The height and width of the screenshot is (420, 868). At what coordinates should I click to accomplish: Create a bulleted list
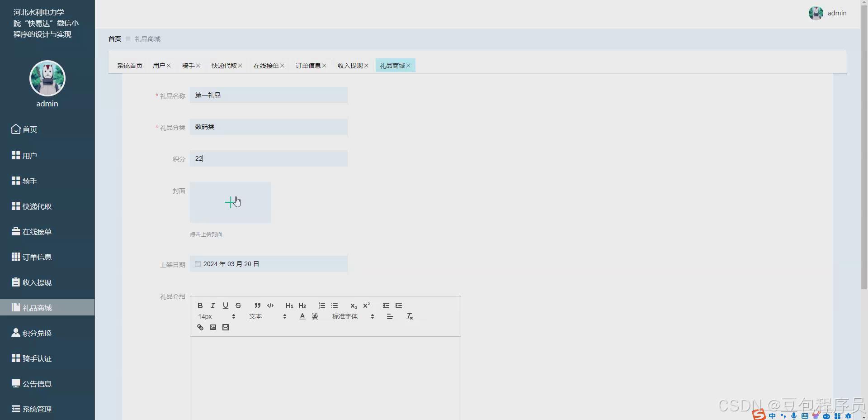pyautogui.click(x=335, y=305)
